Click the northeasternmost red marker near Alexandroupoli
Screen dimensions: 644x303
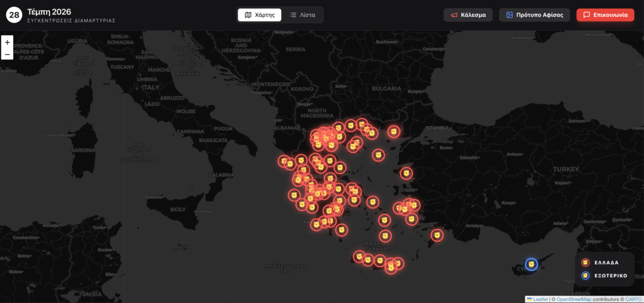point(394,132)
